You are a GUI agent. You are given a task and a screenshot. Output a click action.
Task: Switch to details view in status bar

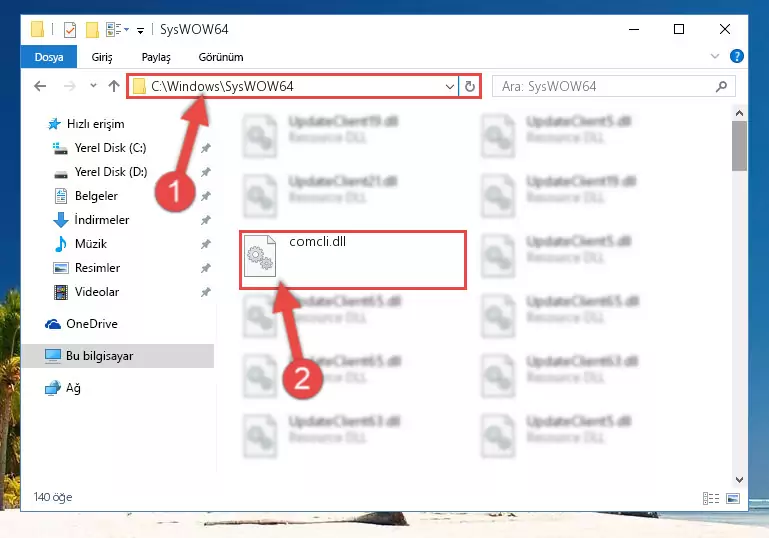point(711,499)
